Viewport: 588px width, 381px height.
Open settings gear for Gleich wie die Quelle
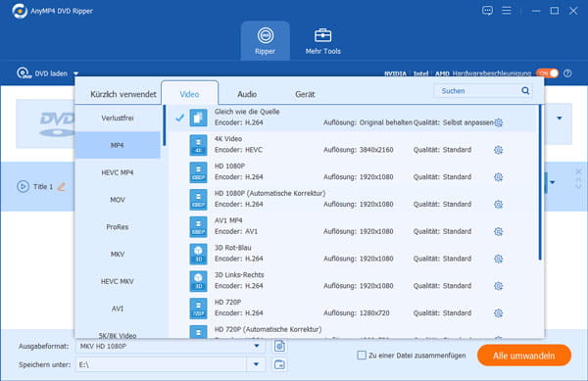(499, 122)
